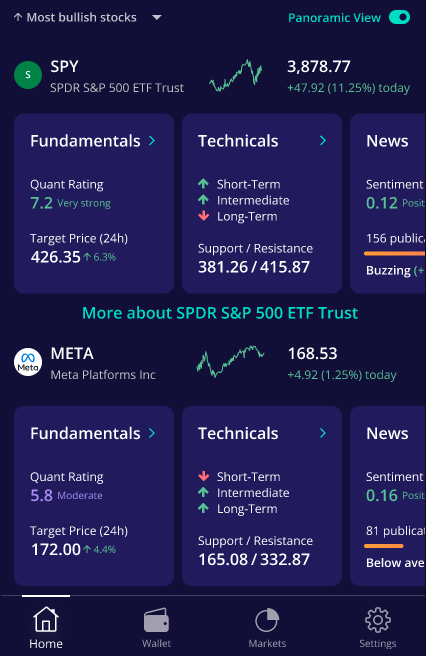Tap SPY price 3,878.77
This screenshot has height=656, width=426.
318,67
